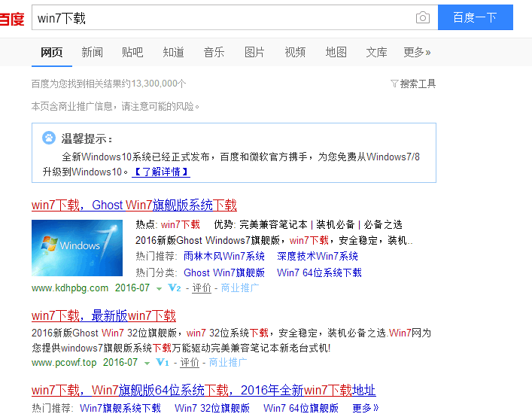The image size is (532, 420).
Task: Open the Win7 32位旗舰版 link
Action: point(212,408)
